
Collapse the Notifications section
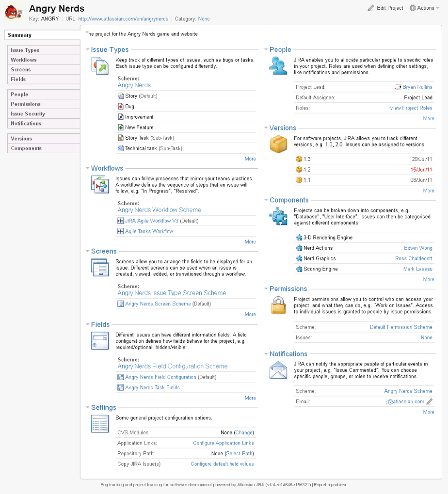266,354
